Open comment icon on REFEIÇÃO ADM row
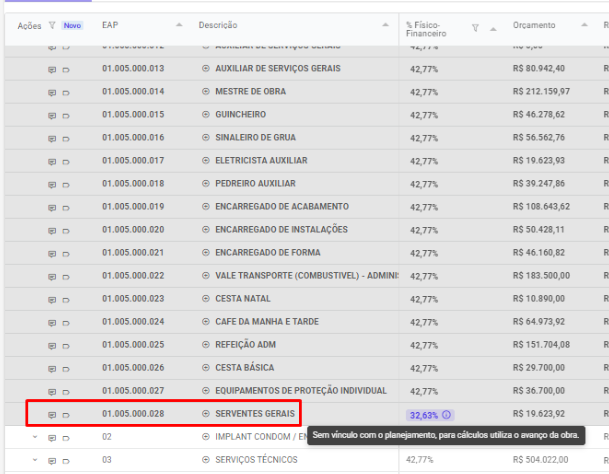 click(x=52, y=346)
